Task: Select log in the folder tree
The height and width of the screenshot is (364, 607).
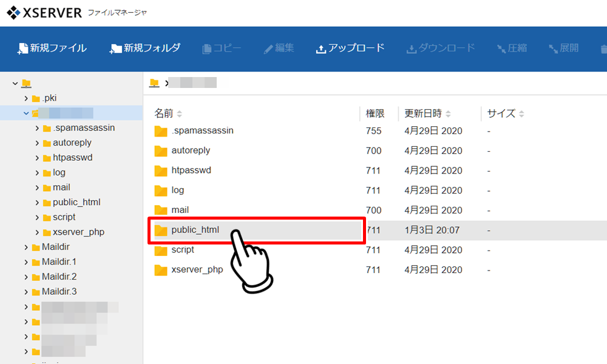Action: [x=59, y=172]
